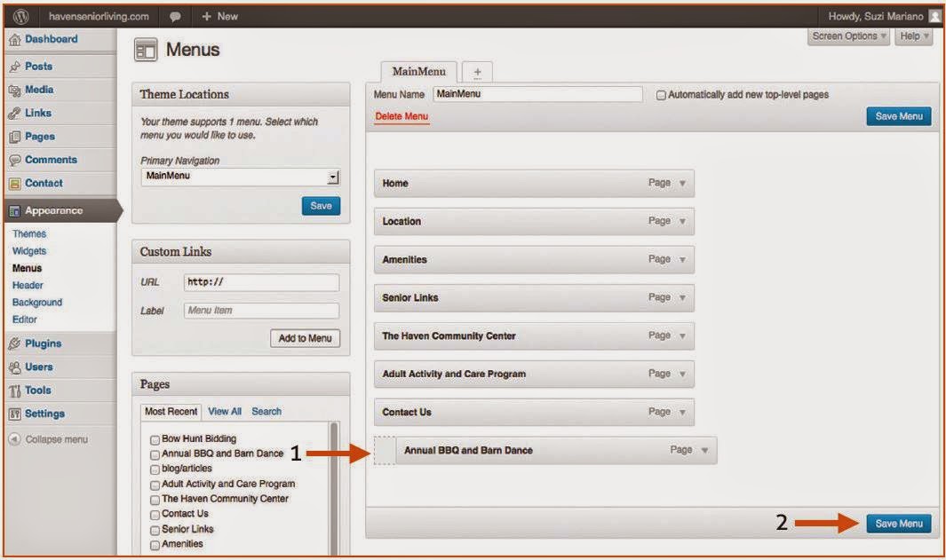Open Widgets under Appearance

coord(29,251)
